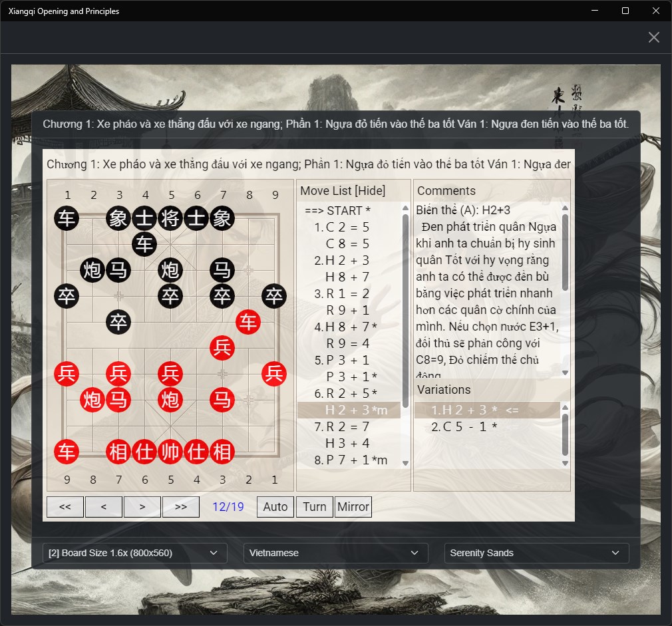Click the Comments scrollbar thumb
Image resolution: width=672 pixels, height=626 pixels.
pos(565,253)
